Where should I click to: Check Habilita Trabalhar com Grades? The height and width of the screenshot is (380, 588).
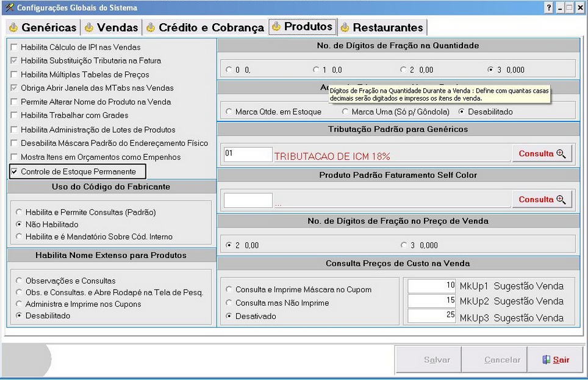(15, 115)
